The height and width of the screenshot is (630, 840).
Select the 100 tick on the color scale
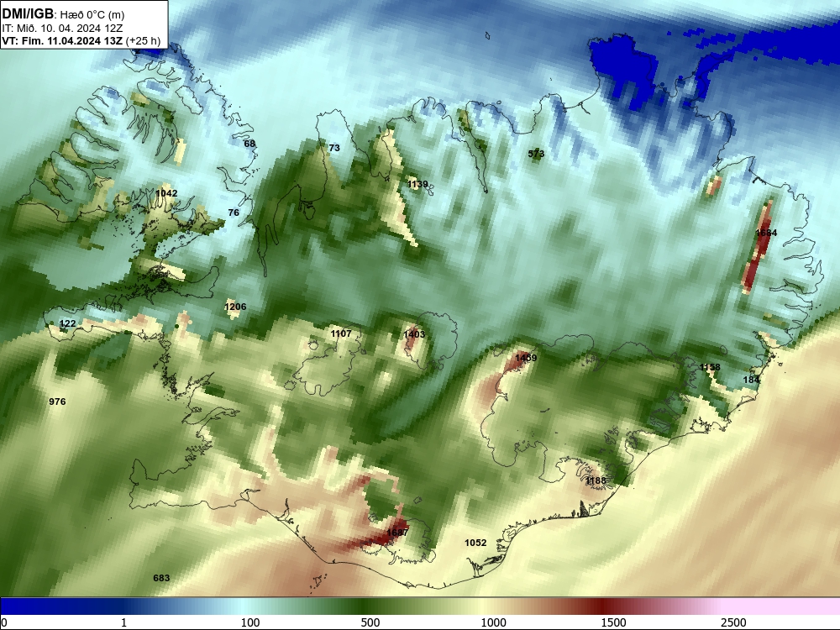250,622
